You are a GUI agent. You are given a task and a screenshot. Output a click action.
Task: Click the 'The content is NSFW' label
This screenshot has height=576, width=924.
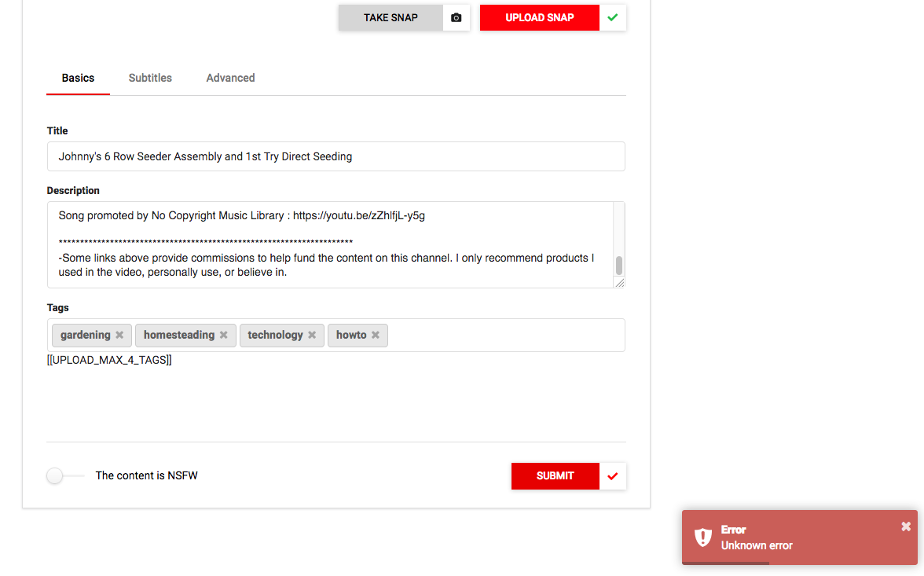pos(147,475)
